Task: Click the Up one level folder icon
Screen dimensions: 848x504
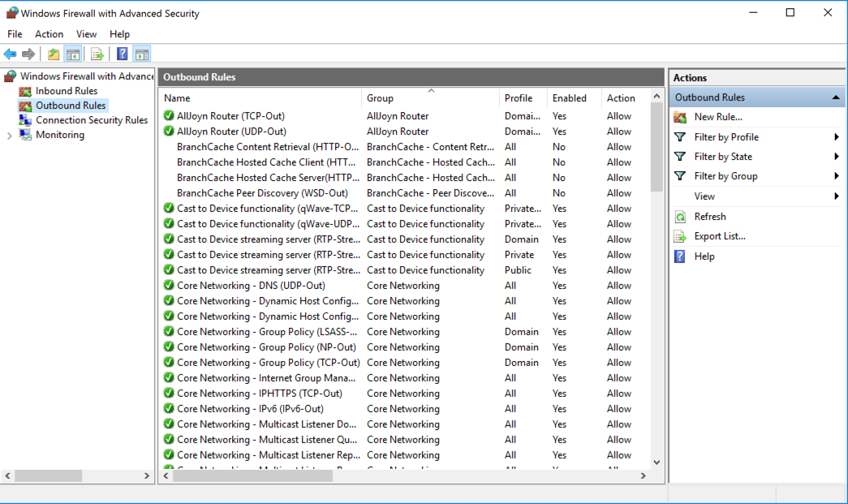Action: click(54, 54)
